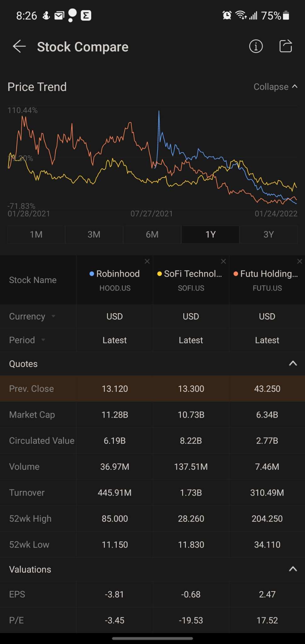Screen dimensions: 305x644
Task: Tap the Wi-Fi icon in status bar
Action: pyautogui.click(x=241, y=15)
